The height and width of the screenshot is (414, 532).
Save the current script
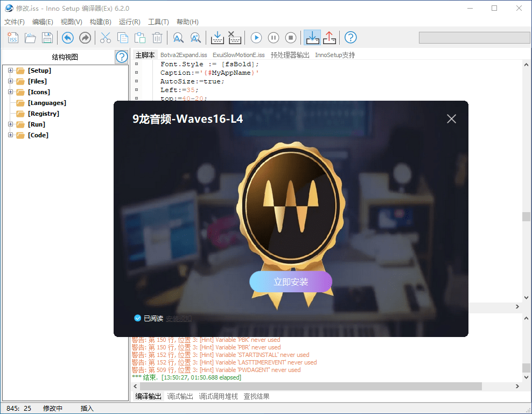47,38
